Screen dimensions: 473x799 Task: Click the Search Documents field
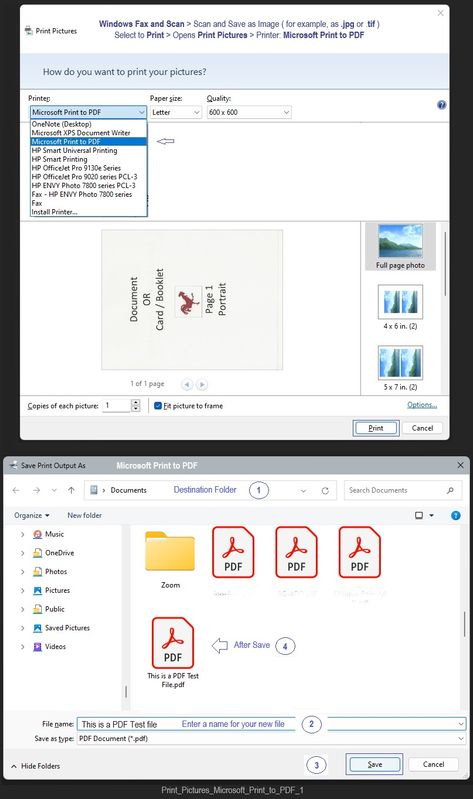click(403, 490)
